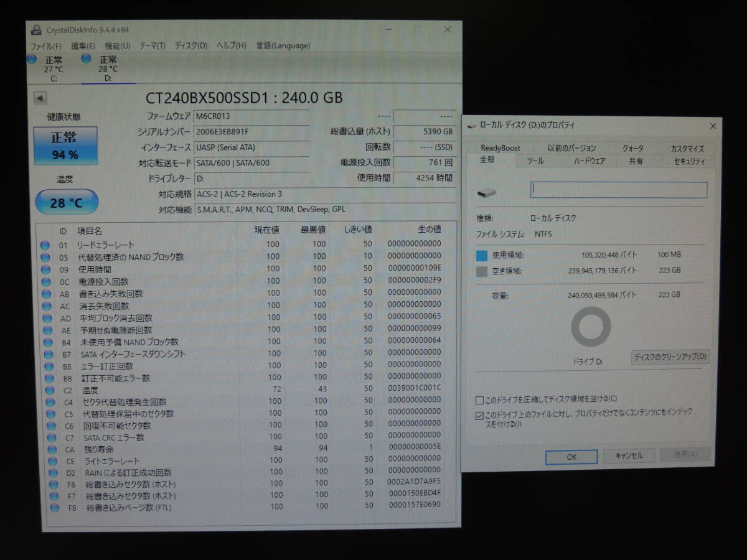Toggle compress this drive checkbox
The width and height of the screenshot is (747, 560).
point(479,399)
